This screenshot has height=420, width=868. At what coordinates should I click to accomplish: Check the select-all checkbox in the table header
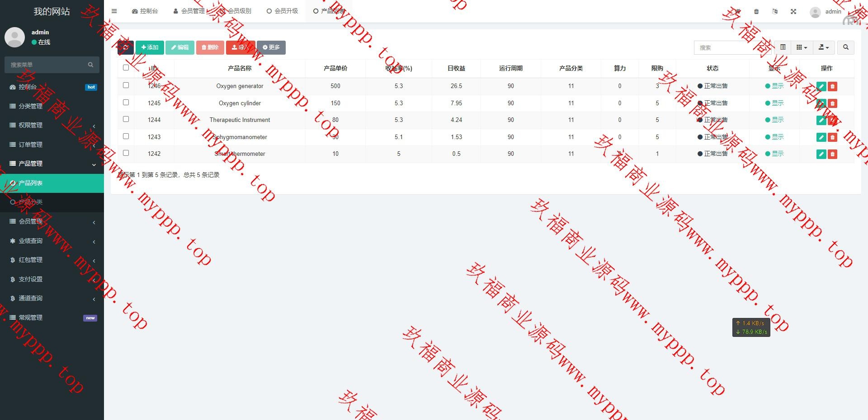(x=126, y=68)
